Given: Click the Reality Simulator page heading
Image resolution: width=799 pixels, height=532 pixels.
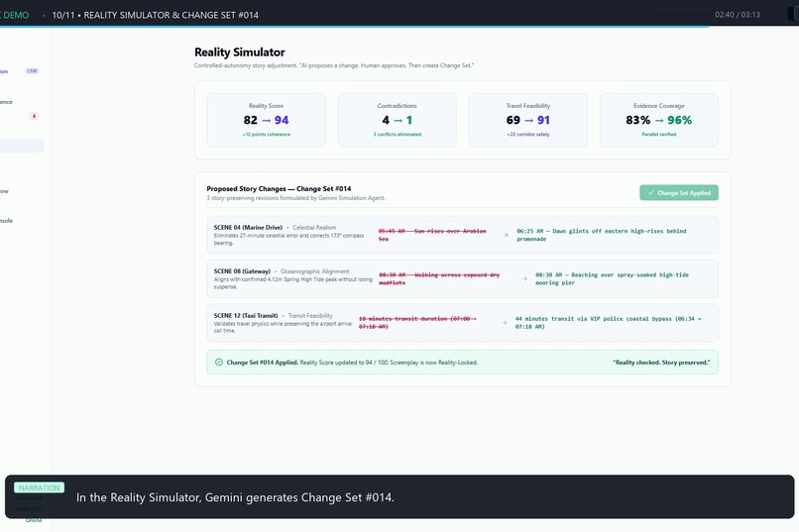Looking at the screenshot, I should pos(240,53).
